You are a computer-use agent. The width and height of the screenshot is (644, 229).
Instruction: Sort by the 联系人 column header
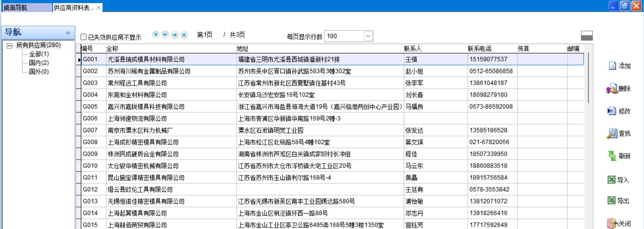click(x=413, y=49)
